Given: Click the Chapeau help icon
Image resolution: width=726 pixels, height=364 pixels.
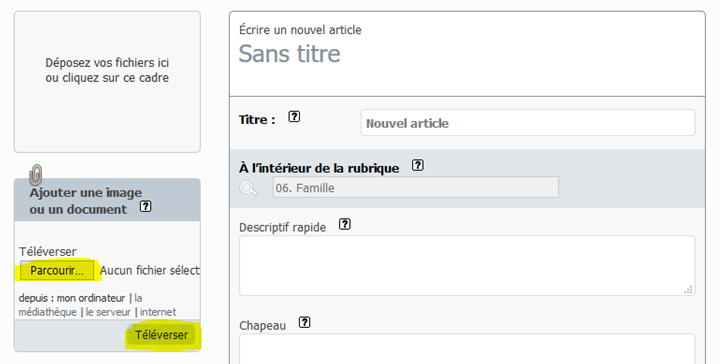Looking at the screenshot, I should coord(304,322).
